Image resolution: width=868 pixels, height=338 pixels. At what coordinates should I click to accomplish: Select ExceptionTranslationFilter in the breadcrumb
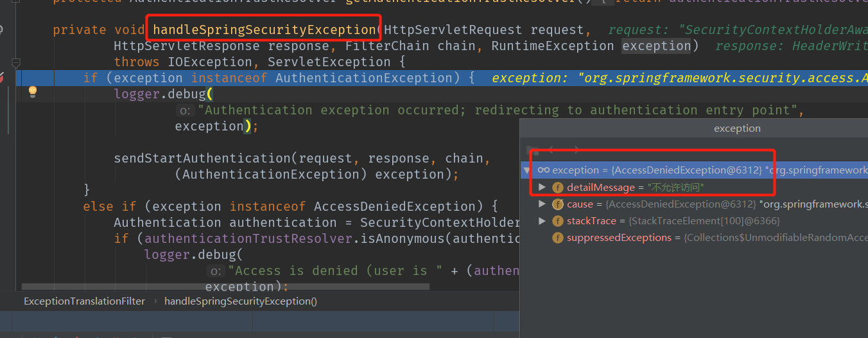[x=84, y=301]
